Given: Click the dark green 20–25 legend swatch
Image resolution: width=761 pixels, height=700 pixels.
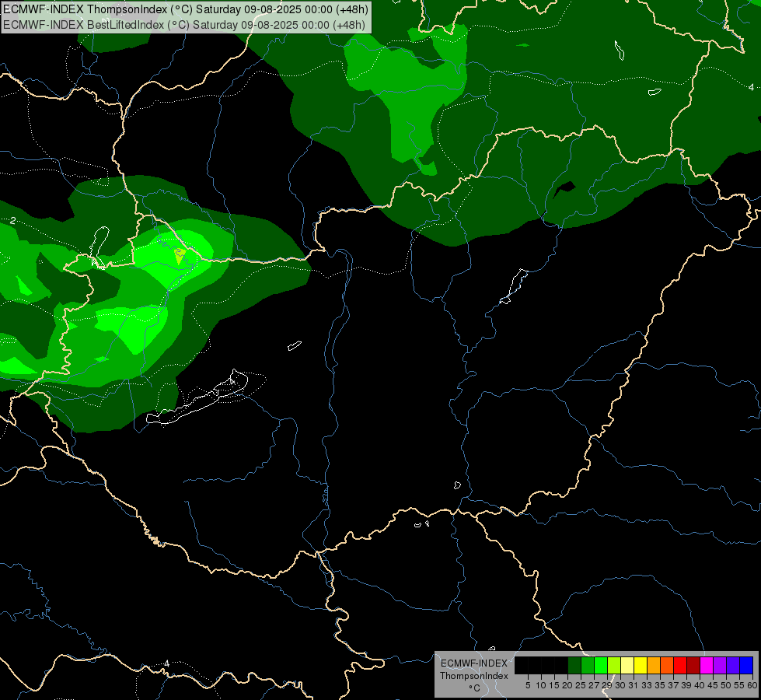Looking at the screenshot, I should [574, 665].
